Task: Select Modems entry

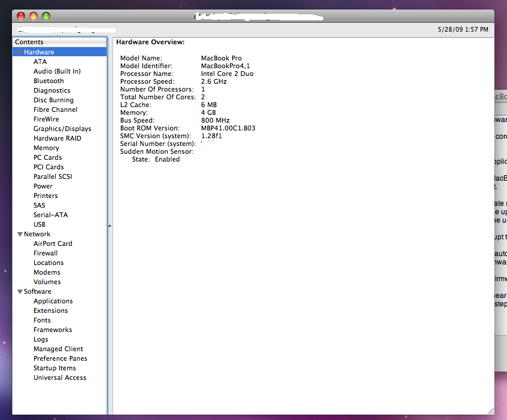Action: [x=47, y=272]
